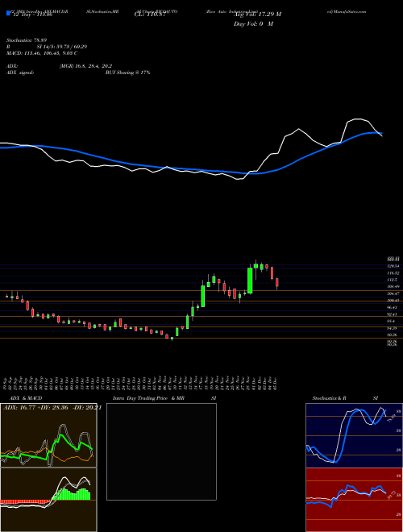Click the tallest green candlestick near price peak
Screen dimensions: 403x532
click(x=250, y=281)
